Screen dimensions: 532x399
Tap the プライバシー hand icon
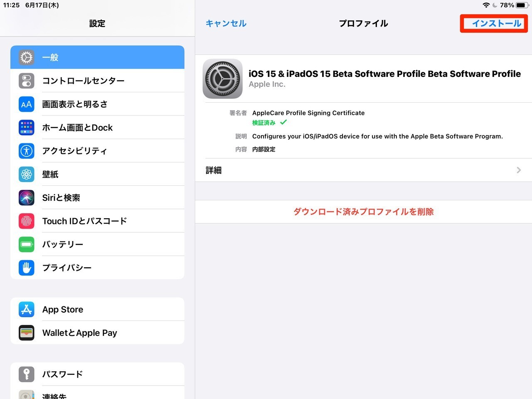click(x=27, y=268)
